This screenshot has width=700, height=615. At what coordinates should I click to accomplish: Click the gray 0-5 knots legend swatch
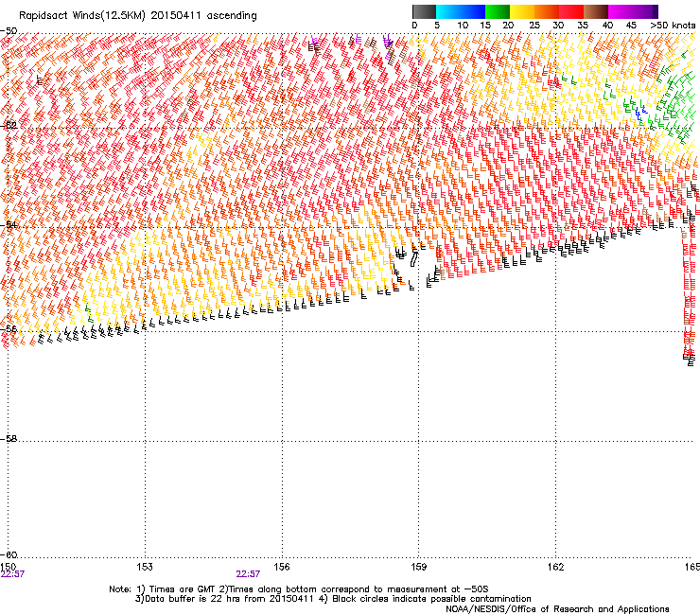pos(424,11)
